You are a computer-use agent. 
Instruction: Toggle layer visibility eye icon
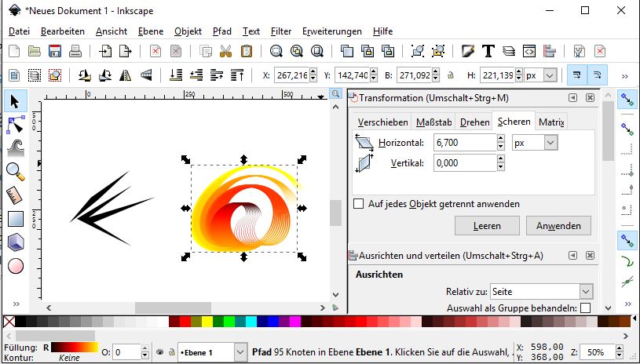(x=159, y=353)
